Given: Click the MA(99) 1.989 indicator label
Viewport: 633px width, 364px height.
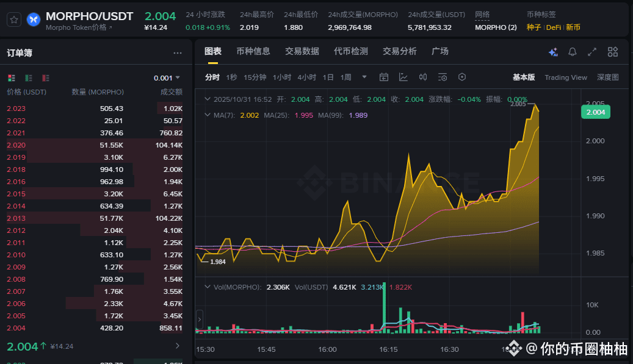Looking at the screenshot, I should [x=342, y=115].
